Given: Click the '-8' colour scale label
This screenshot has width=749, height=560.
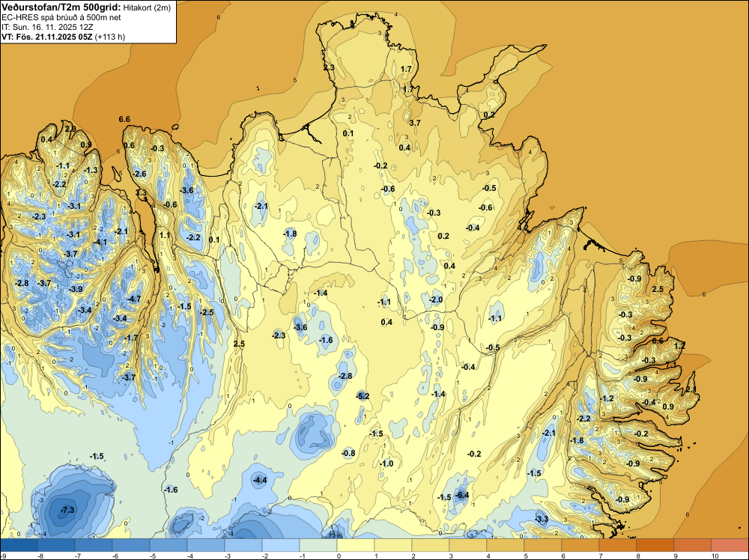Looking at the screenshot, I should click(x=40, y=556).
